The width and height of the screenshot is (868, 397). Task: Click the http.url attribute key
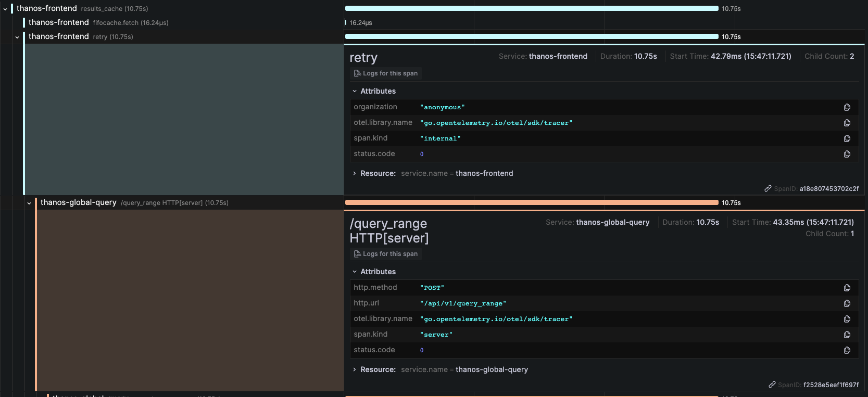click(367, 303)
